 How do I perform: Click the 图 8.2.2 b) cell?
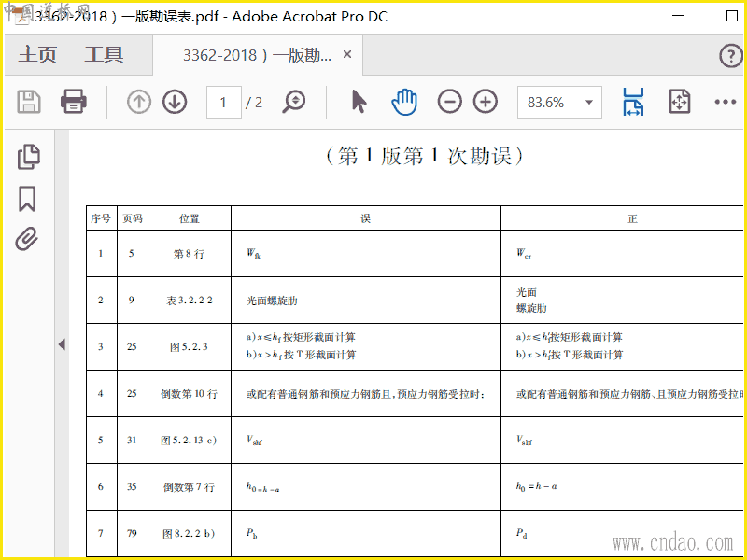tap(189, 533)
